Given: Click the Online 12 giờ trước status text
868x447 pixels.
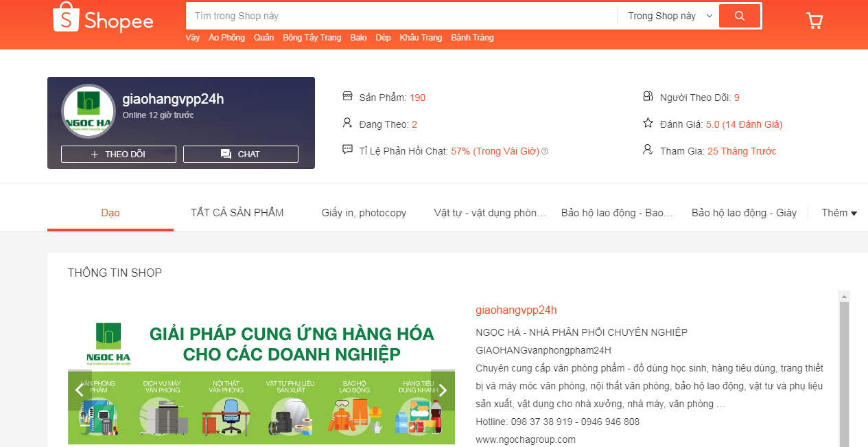Looking at the screenshot, I should coord(158,115).
